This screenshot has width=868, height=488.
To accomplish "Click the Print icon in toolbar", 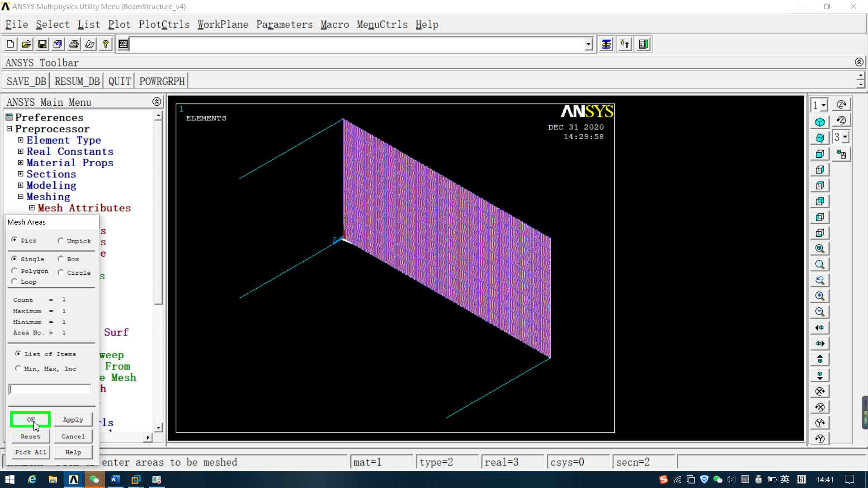I will click(x=74, y=44).
